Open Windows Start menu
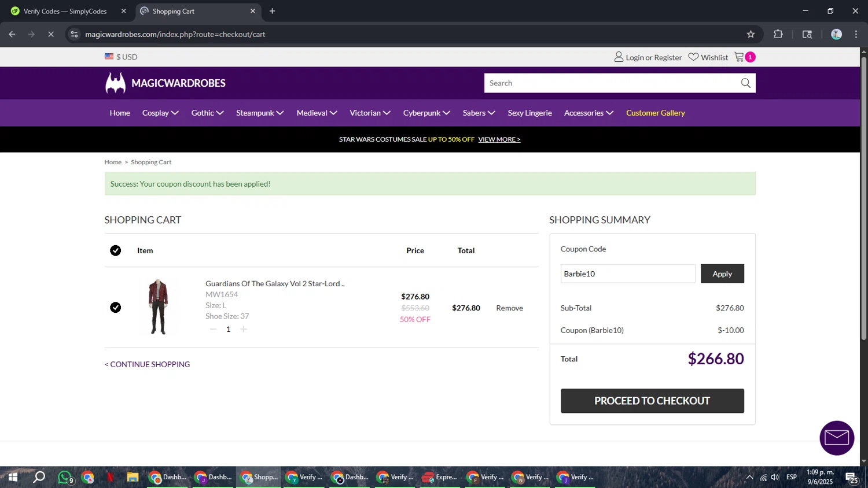Screen dimensions: 868x488 (x=12, y=477)
